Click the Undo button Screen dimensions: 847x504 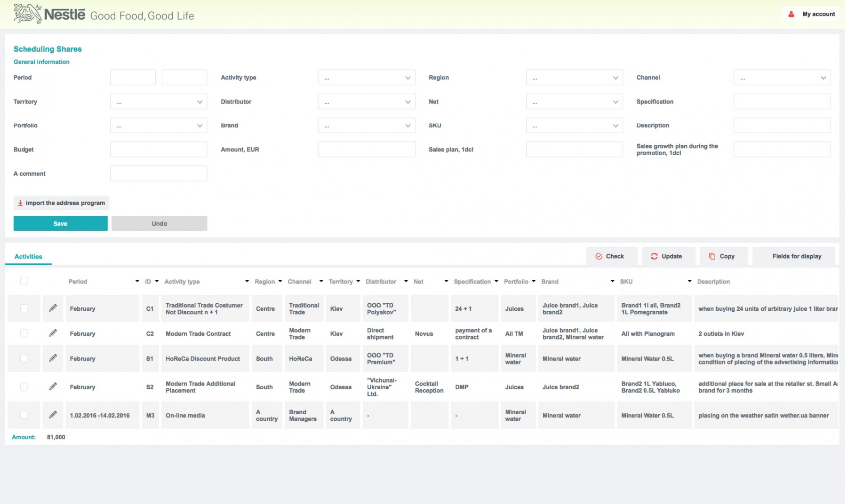(x=160, y=223)
